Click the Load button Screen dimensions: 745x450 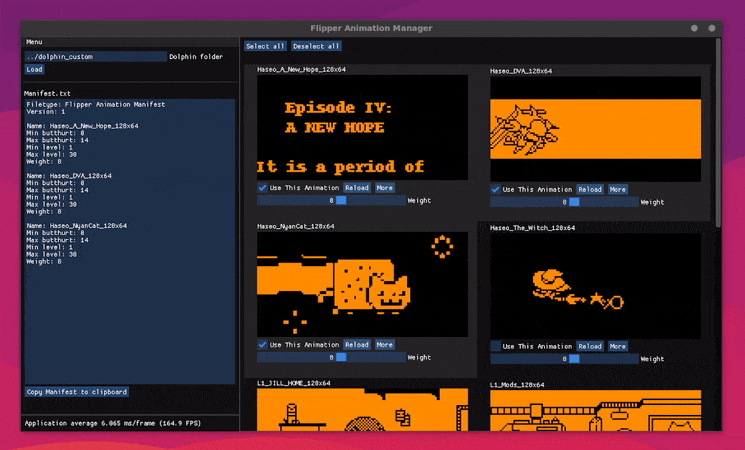(x=34, y=69)
